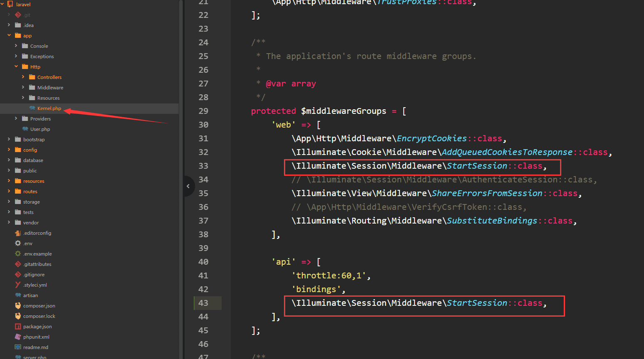644x359 pixels.
Task: Click StartSession on line 43
Action: 477,303
